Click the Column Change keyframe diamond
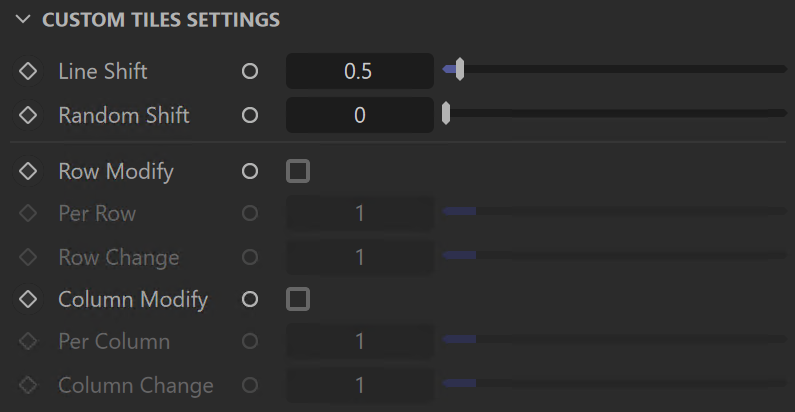795x412 pixels. (28, 386)
